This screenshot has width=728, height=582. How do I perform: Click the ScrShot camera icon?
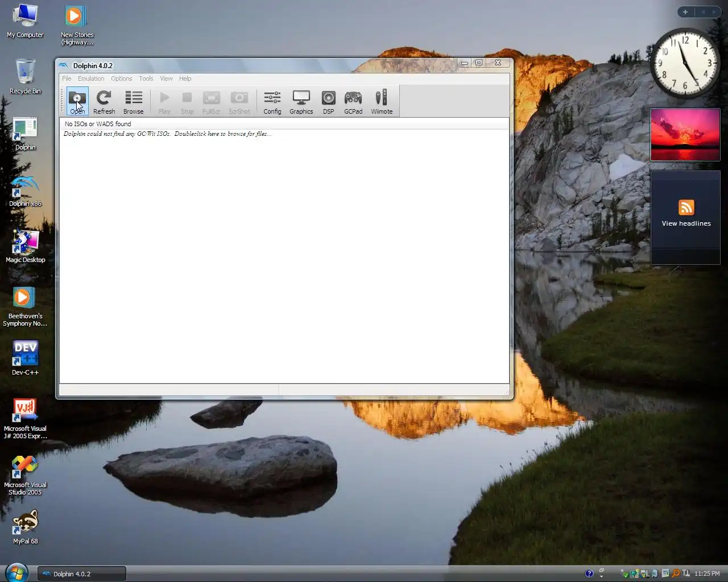click(239, 101)
